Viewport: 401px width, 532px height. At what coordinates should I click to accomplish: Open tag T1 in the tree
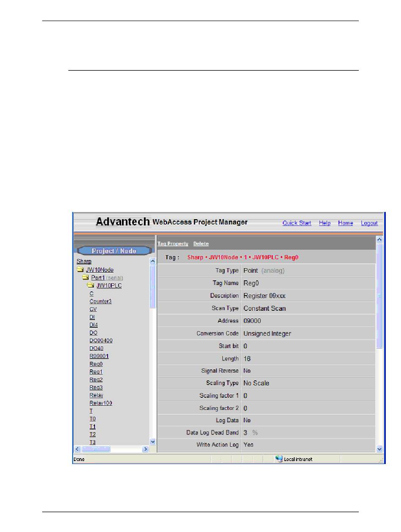pyautogui.click(x=92, y=427)
